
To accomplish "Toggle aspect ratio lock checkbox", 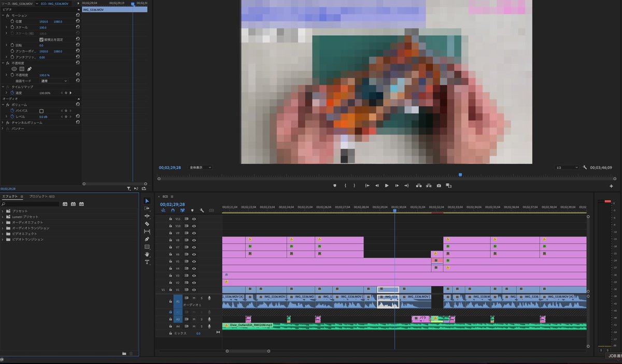I will tap(41, 39).
